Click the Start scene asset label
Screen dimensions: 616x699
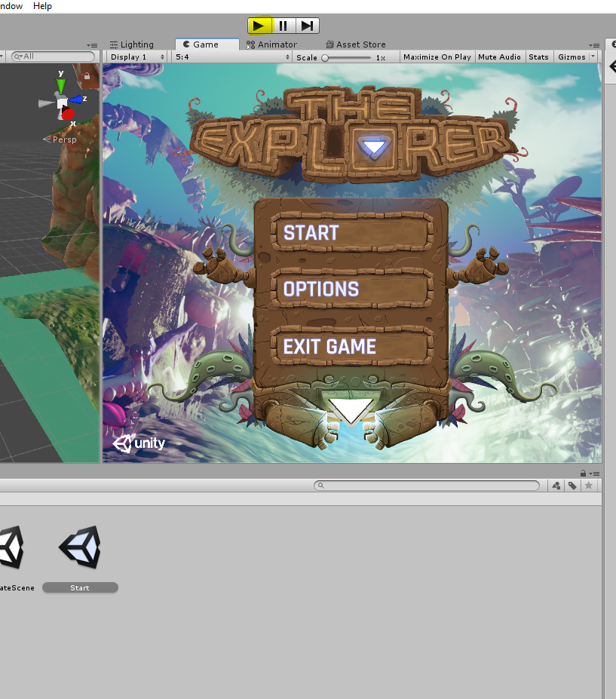pyautogui.click(x=80, y=587)
